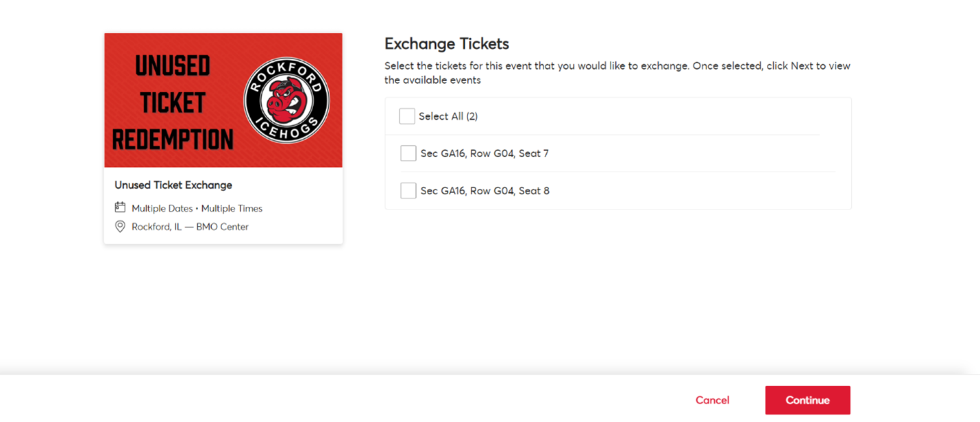Image resolution: width=980 pixels, height=422 pixels.
Task: Click the Unused Ticket Exchange event title
Action: (x=173, y=185)
